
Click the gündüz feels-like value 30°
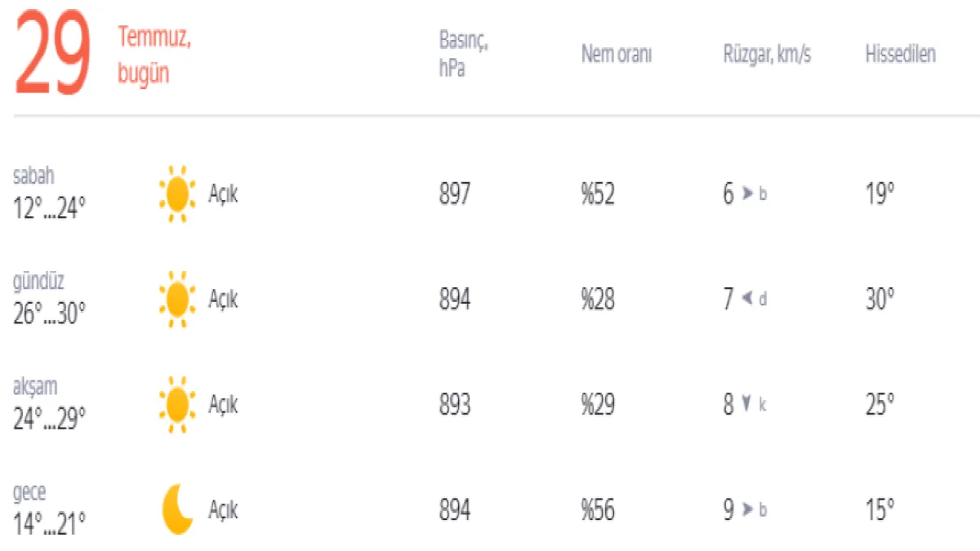(880, 300)
